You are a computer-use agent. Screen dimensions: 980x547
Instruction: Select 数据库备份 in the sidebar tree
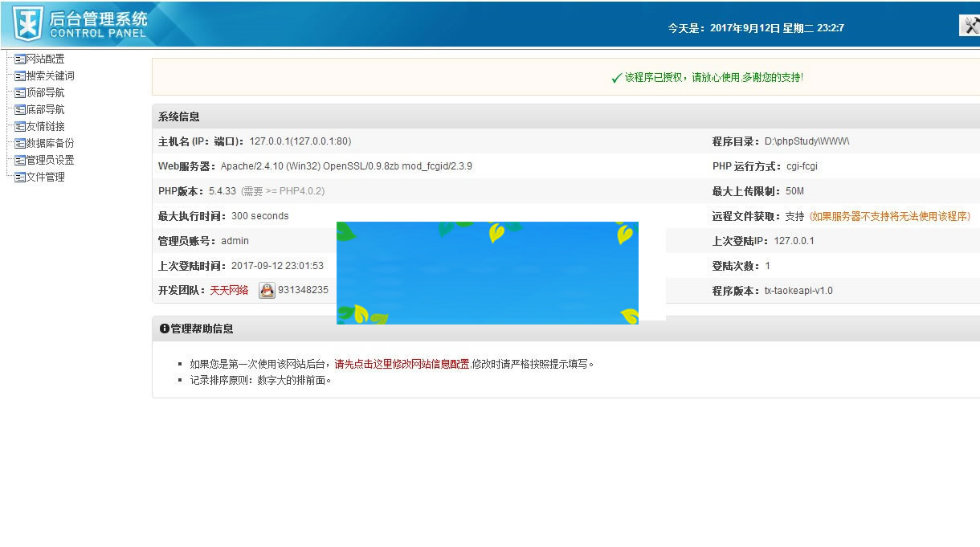pos(48,142)
